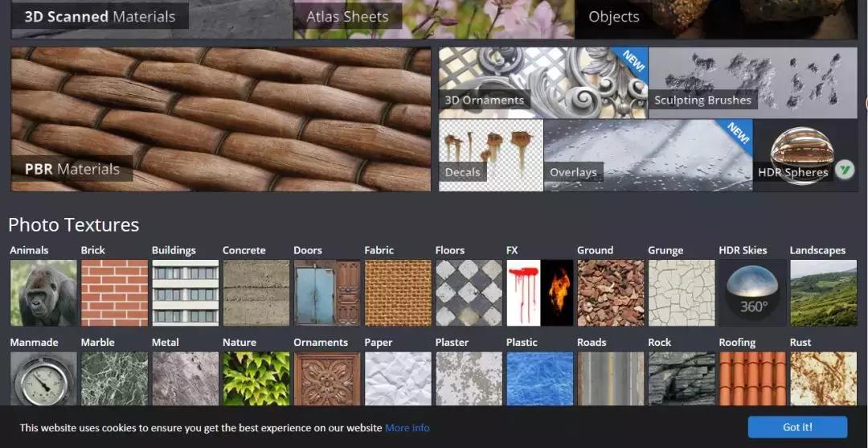
Task: Click the Concrete texture thumbnail
Action: (256, 293)
